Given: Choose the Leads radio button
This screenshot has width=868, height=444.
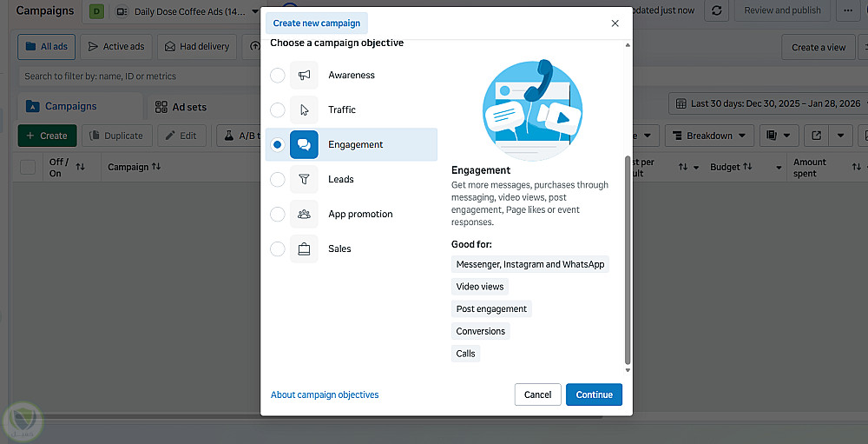Looking at the screenshot, I should [277, 180].
